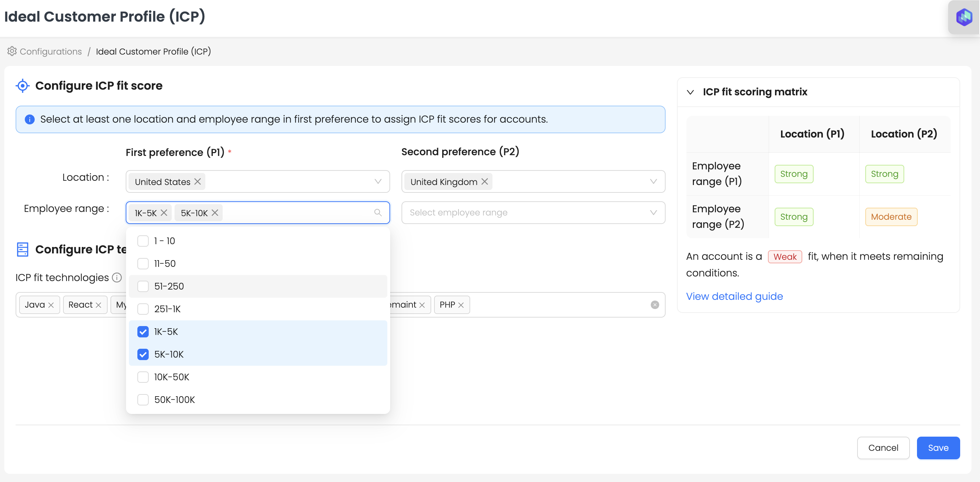The width and height of the screenshot is (980, 482).
Task: Go to Configurations breadcrumb
Action: [x=51, y=51]
